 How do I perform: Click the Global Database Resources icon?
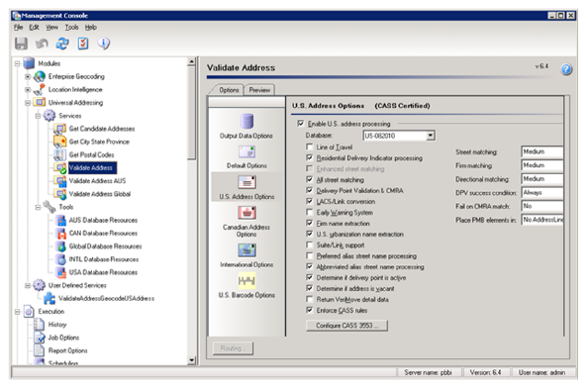coord(60,246)
